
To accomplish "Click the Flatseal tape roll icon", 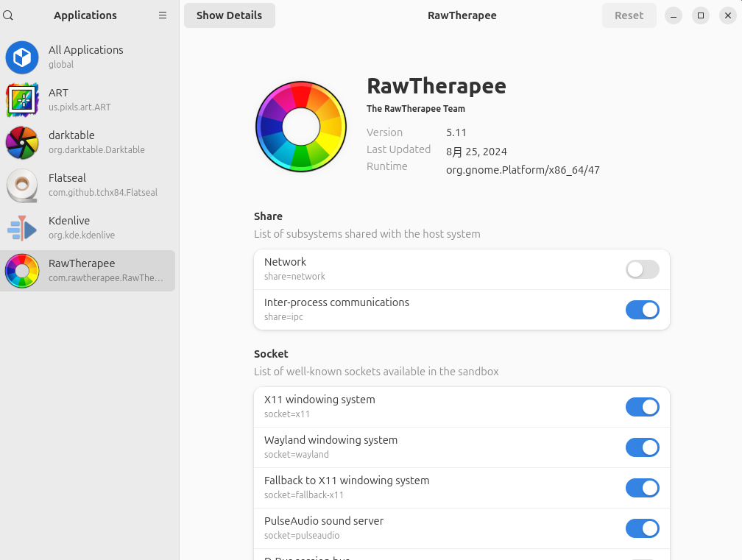I will [22, 185].
